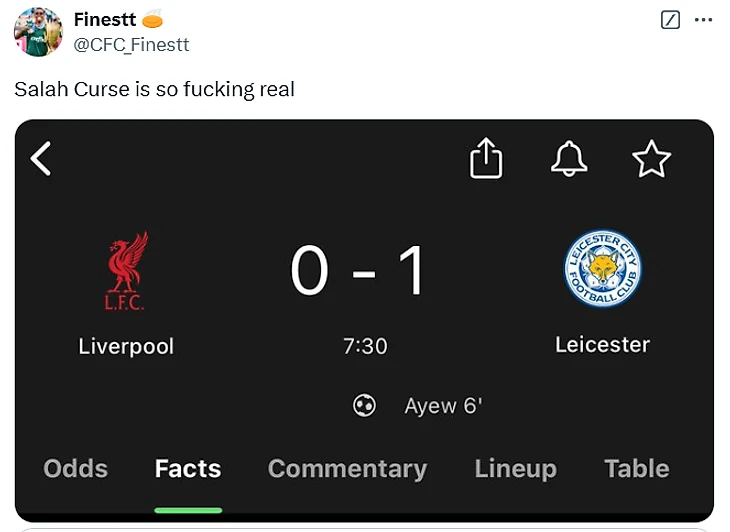
Task: Switch to the Odds tab
Action: [x=76, y=469]
